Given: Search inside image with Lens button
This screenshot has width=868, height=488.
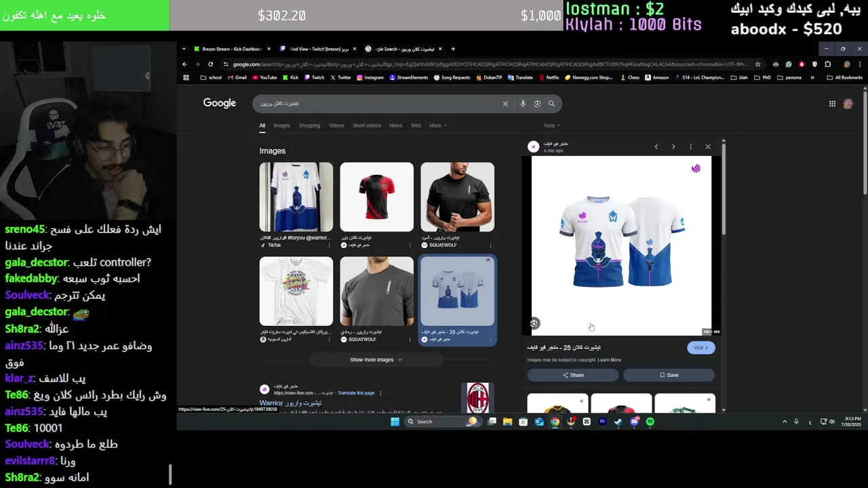Looking at the screenshot, I should 534,324.
